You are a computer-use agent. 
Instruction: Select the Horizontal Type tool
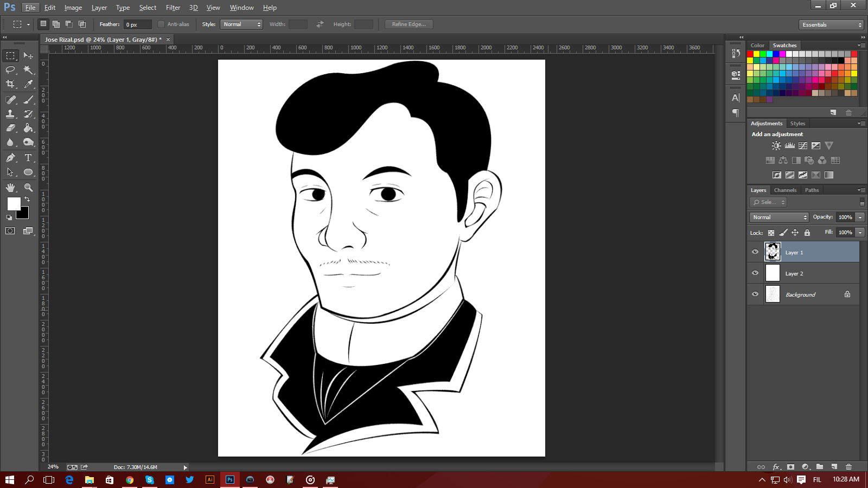point(28,158)
